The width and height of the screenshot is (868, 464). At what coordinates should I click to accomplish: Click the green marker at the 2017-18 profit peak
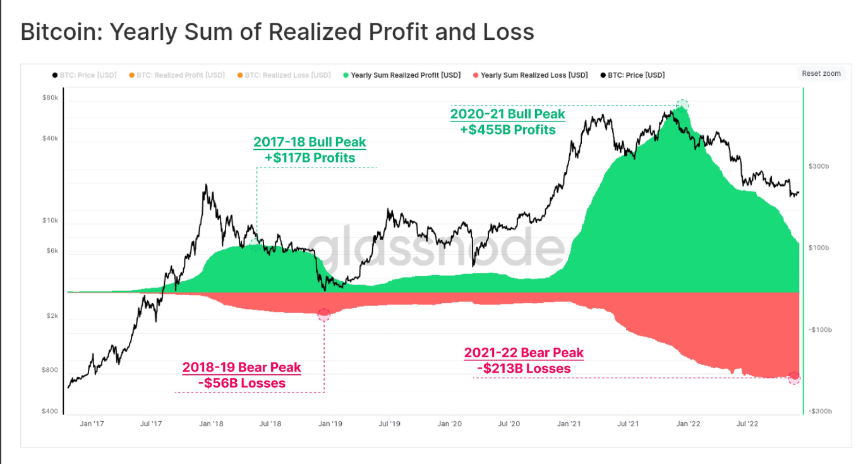click(x=254, y=244)
